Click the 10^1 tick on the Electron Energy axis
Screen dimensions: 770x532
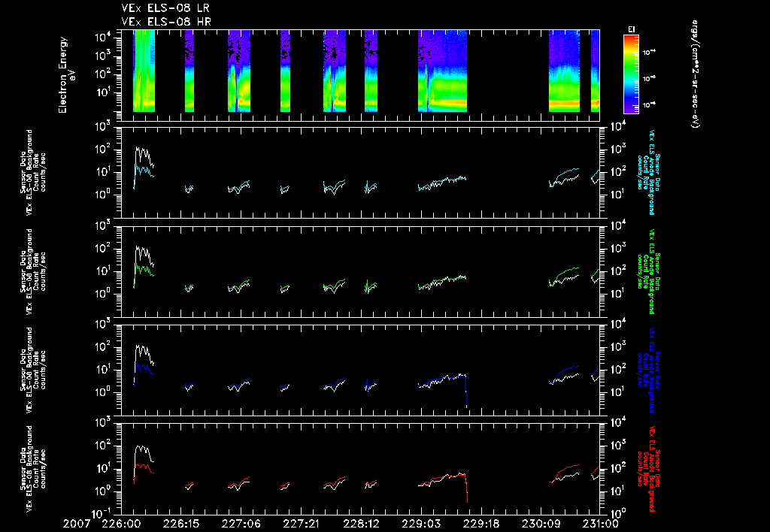(x=104, y=92)
